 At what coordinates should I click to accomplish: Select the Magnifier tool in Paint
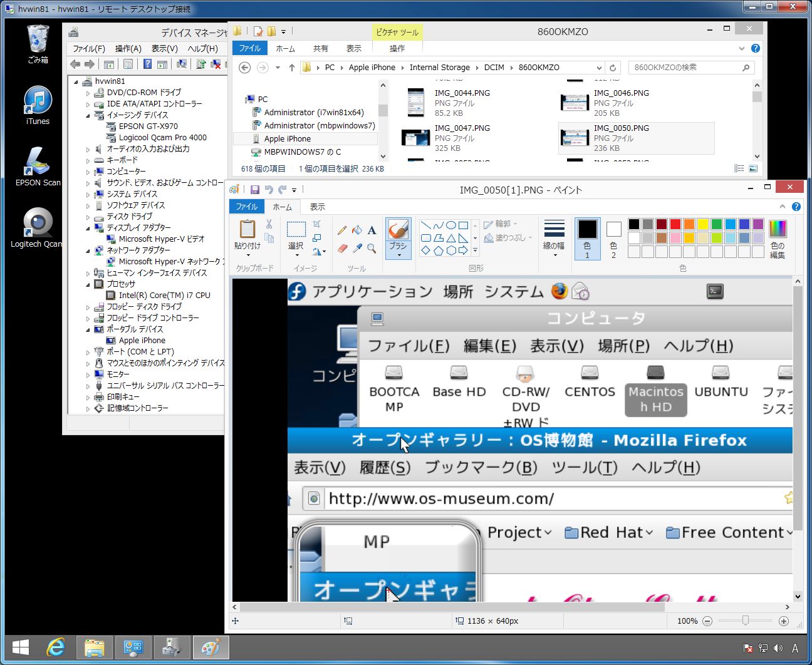372,249
